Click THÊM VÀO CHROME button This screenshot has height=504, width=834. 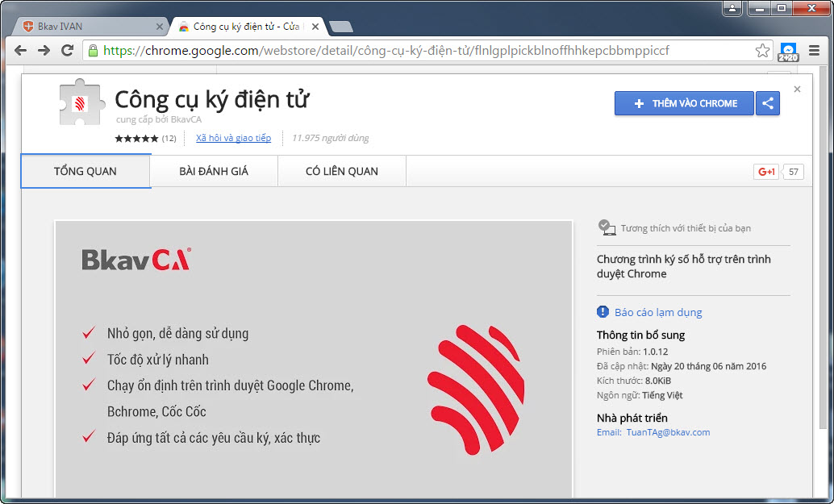click(684, 103)
